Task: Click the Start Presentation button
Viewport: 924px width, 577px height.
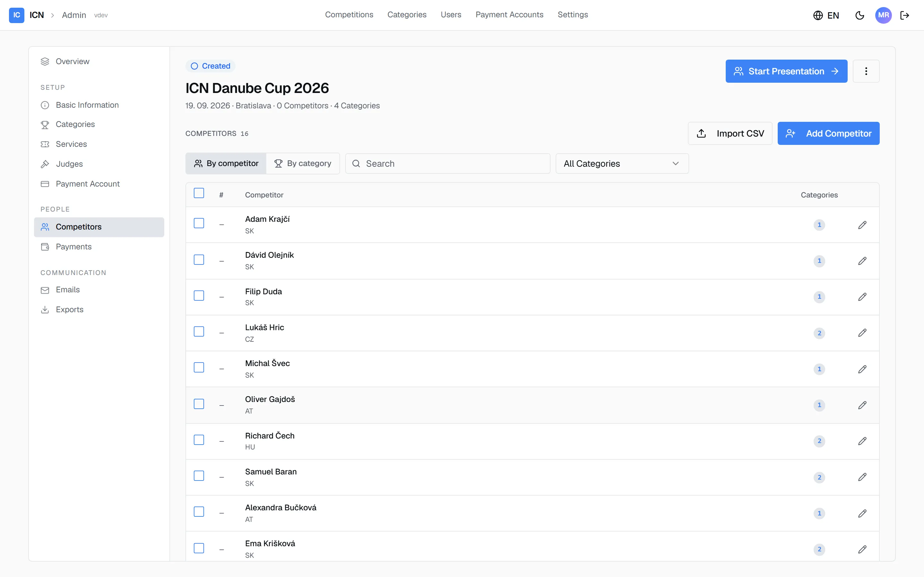Action: (786, 71)
